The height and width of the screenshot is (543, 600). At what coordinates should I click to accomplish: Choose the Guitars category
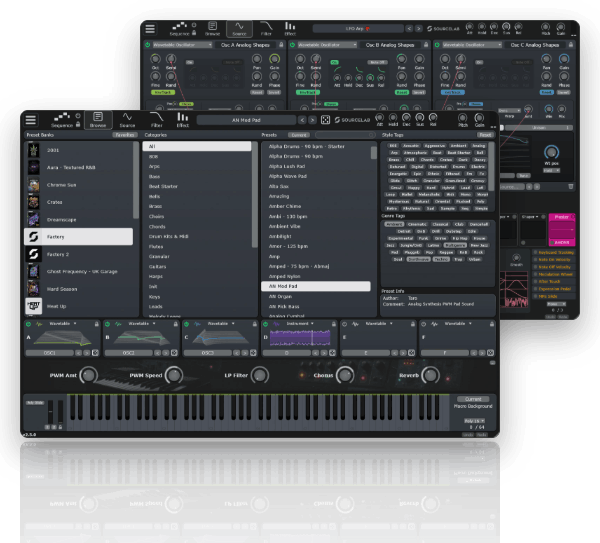click(x=197, y=266)
